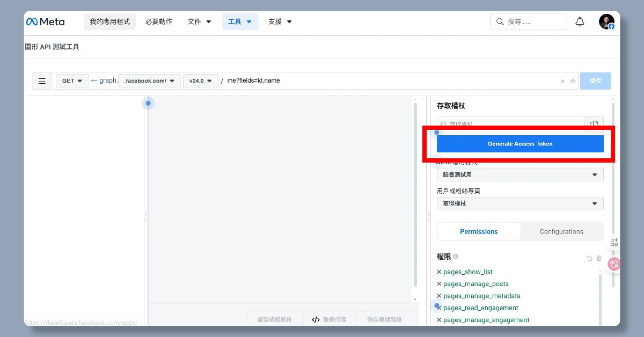Click the permissions list scrollbar
Viewport: 644px width, 337px height.
[x=600, y=301]
